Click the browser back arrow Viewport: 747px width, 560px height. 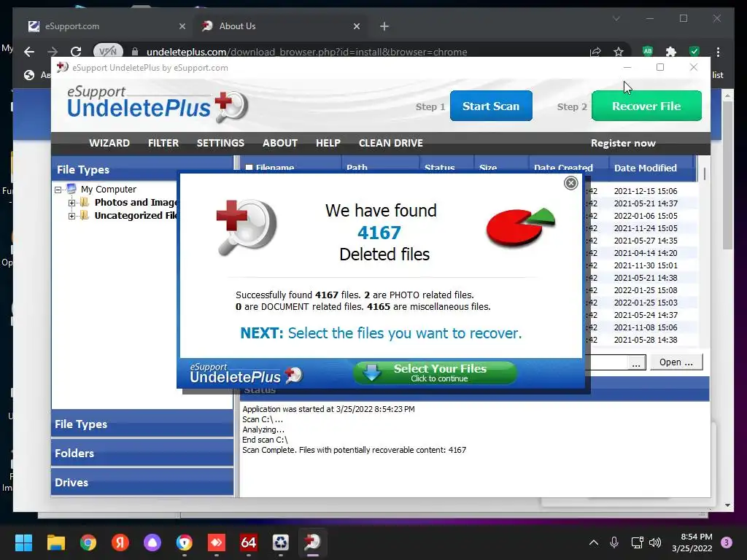[x=29, y=52]
